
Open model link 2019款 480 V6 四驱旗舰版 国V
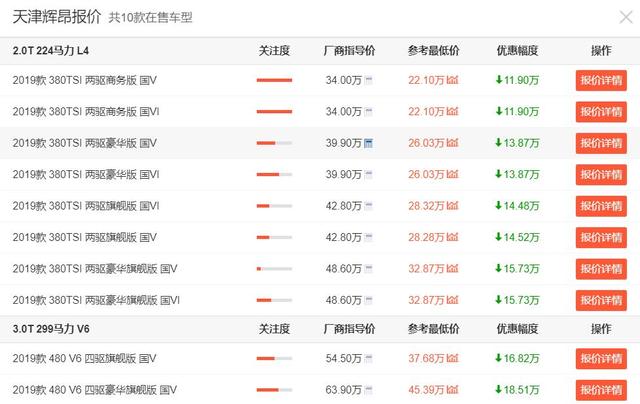point(84,359)
